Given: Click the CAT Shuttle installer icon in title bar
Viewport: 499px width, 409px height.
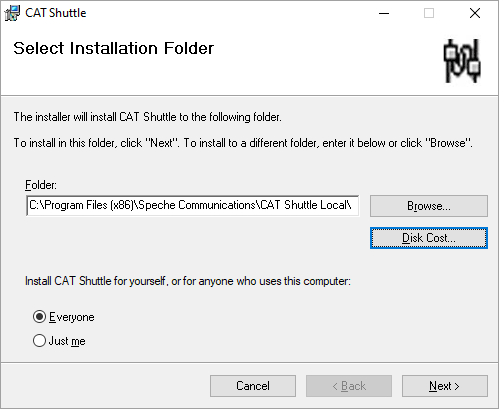Looking at the screenshot, I should tap(12, 13).
